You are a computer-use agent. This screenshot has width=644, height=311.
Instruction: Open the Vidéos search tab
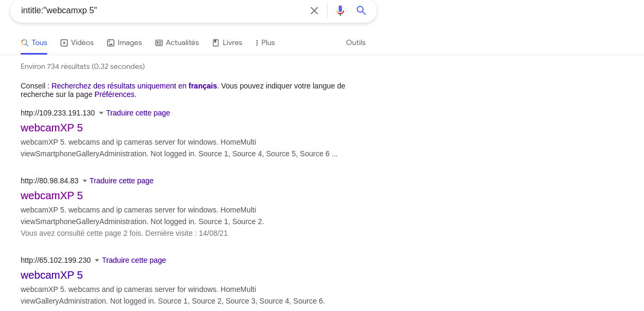pos(77,43)
